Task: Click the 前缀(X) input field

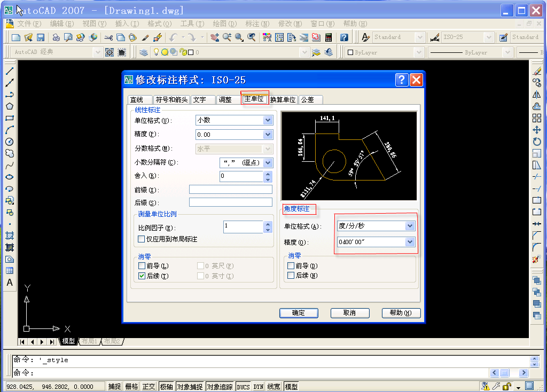Action: [x=231, y=190]
